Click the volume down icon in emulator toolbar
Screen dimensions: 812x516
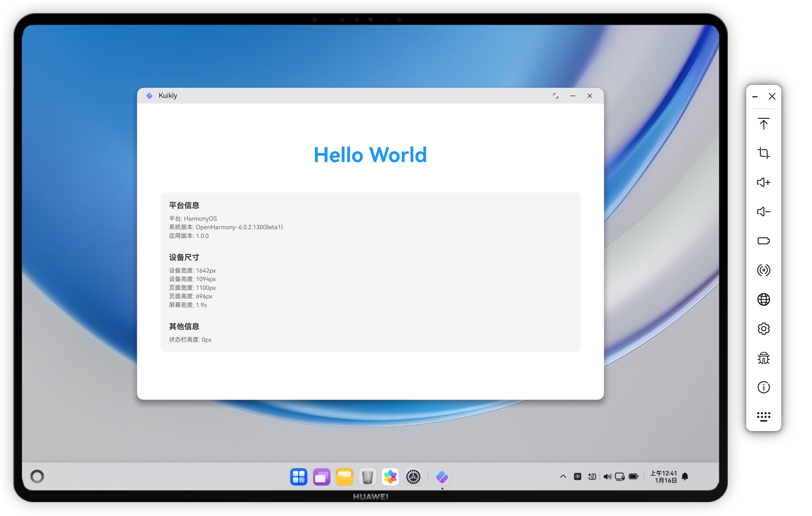[x=763, y=212]
